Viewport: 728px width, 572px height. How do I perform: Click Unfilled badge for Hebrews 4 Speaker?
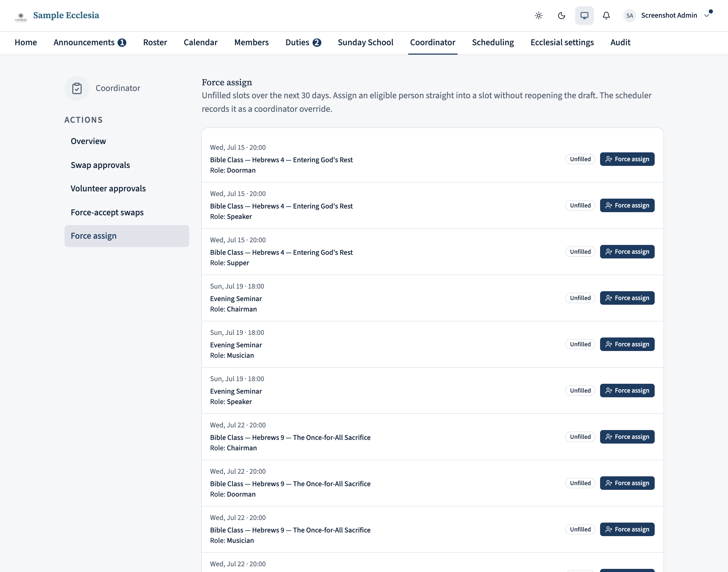(x=580, y=205)
